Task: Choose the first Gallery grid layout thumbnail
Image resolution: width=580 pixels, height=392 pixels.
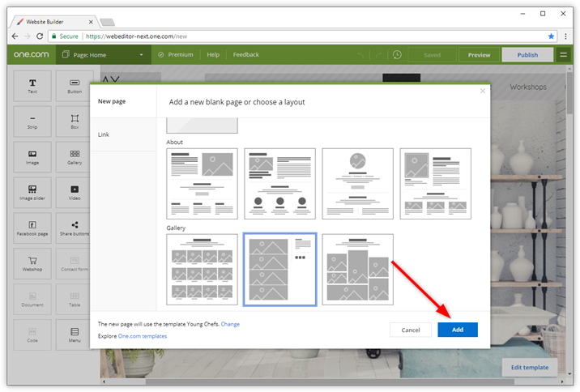Action: [x=202, y=270]
